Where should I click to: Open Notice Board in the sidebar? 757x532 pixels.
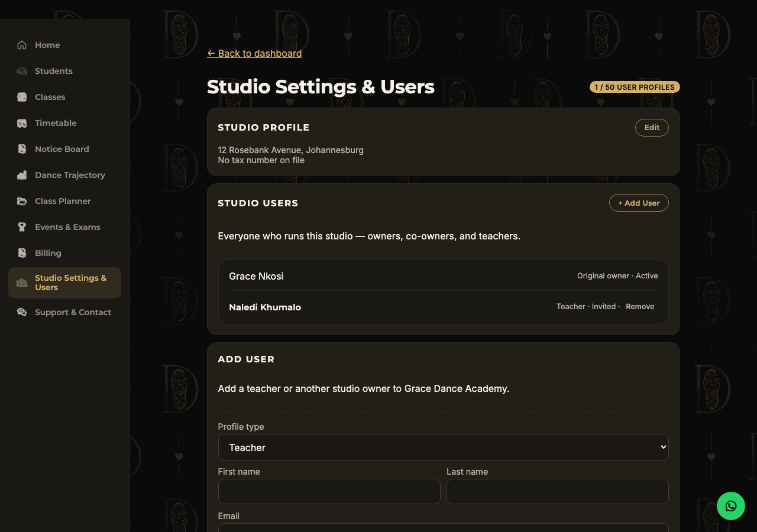[x=65, y=149]
